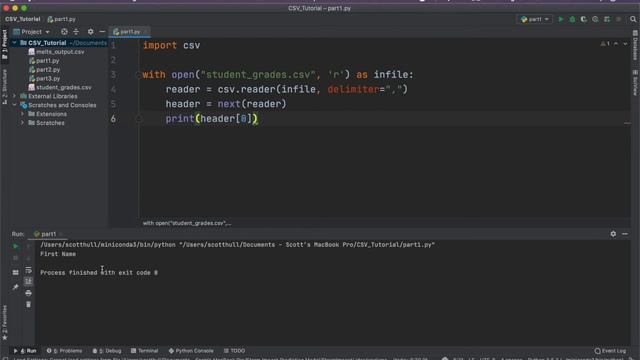Viewport: 640px width, 360px height.
Task: Run with coverage from the top toolbar
Action: point(584,19)
